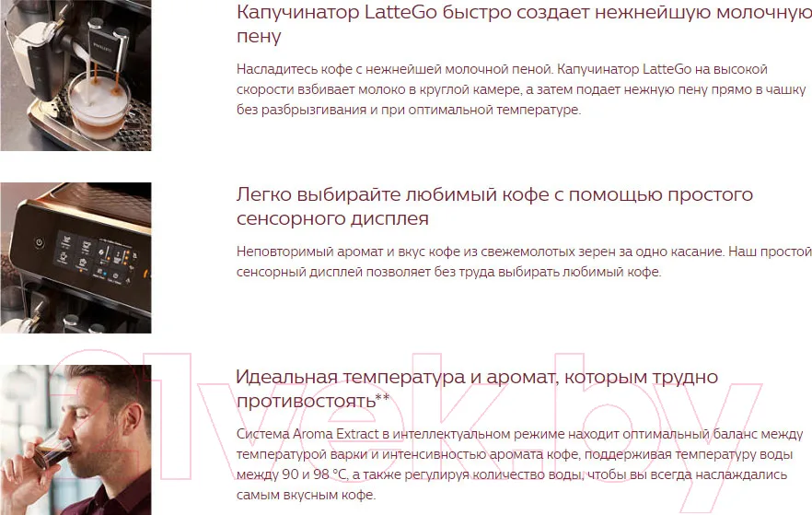Viewport: 812px width, 515px height.
Task: Select heading 'Легко выбирайте любимый кофе'
Action: point(494,206)
